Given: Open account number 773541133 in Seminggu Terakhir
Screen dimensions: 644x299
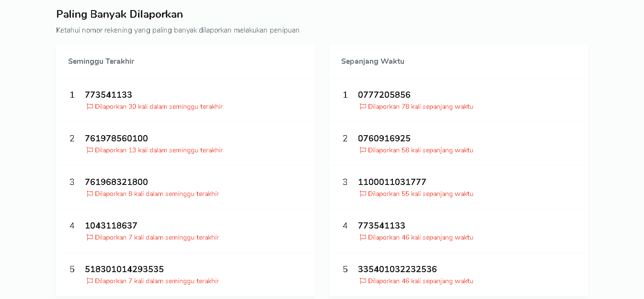Looking at the screenshot, I should click(108, 95).
